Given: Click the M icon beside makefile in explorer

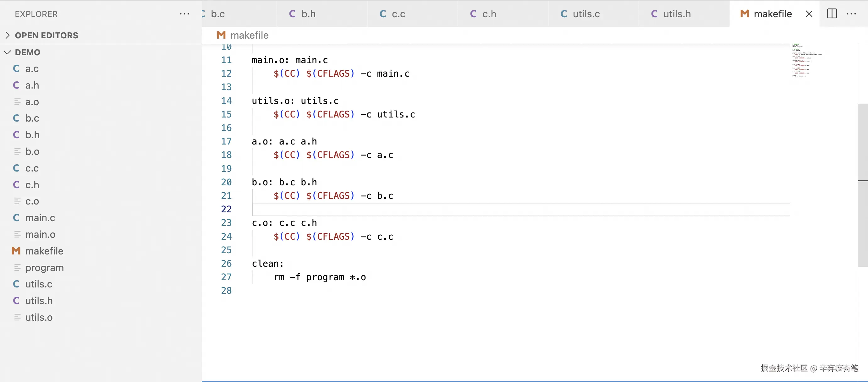Looking at the screenshot, I should (16, 251).
